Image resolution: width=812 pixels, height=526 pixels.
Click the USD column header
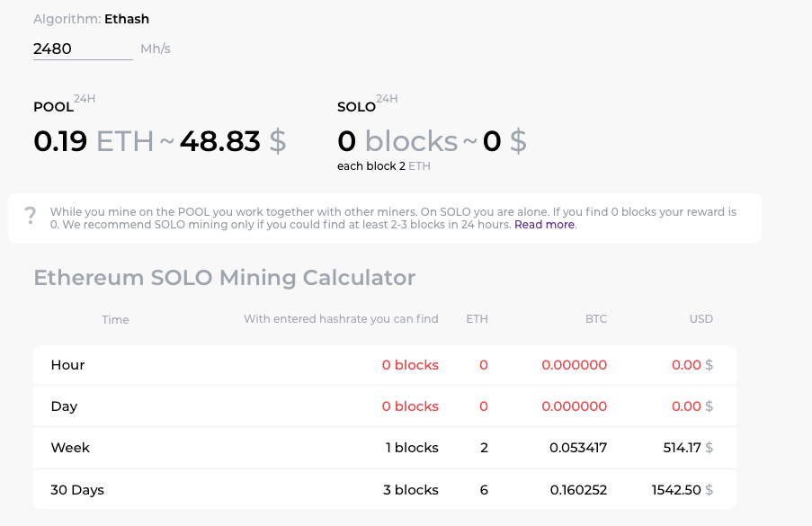[700, 319]
